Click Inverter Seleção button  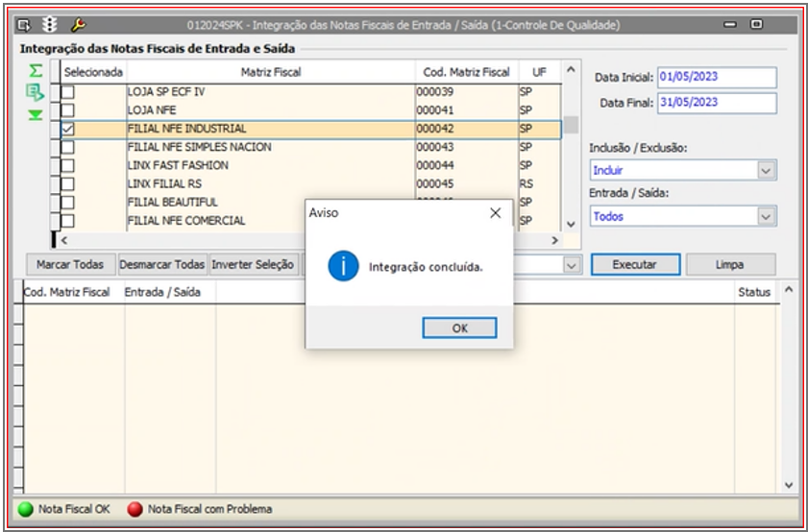(253, 265)
